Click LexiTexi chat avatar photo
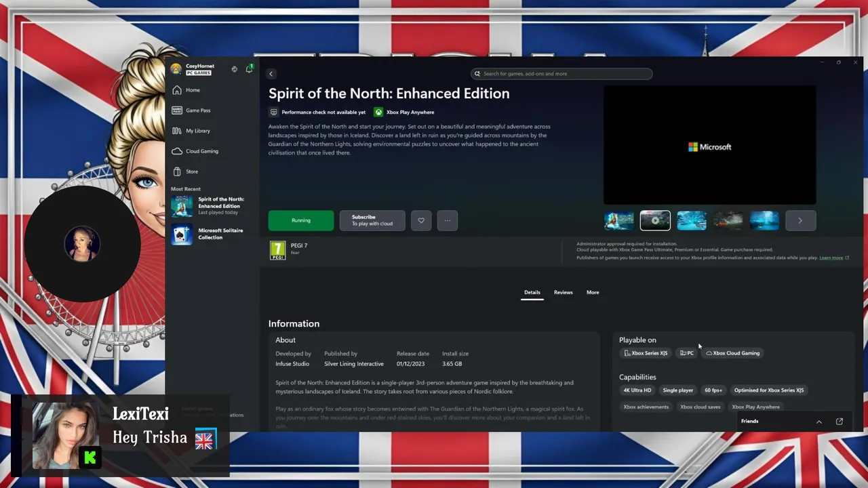The image size is (868, 488). tap(65, 436)
